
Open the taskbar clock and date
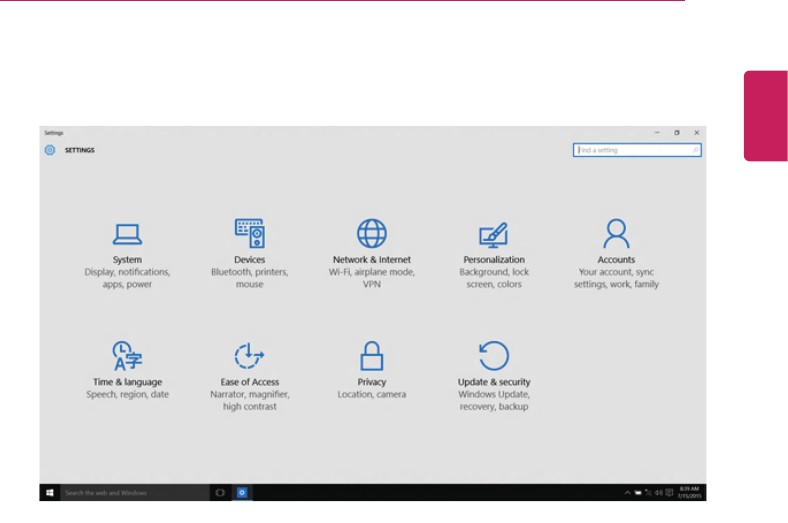pyautogui.click(x=689, y=492)
